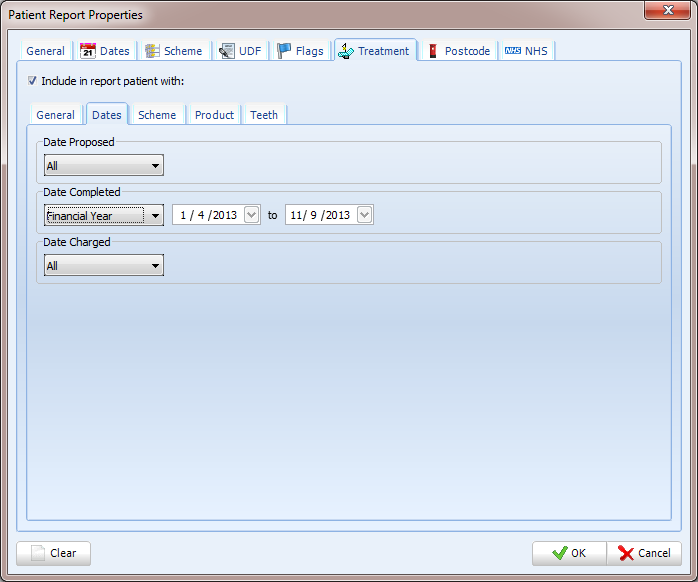
Task: Click the 'Patient Report Properties' title text
Action: coord(75,15)
